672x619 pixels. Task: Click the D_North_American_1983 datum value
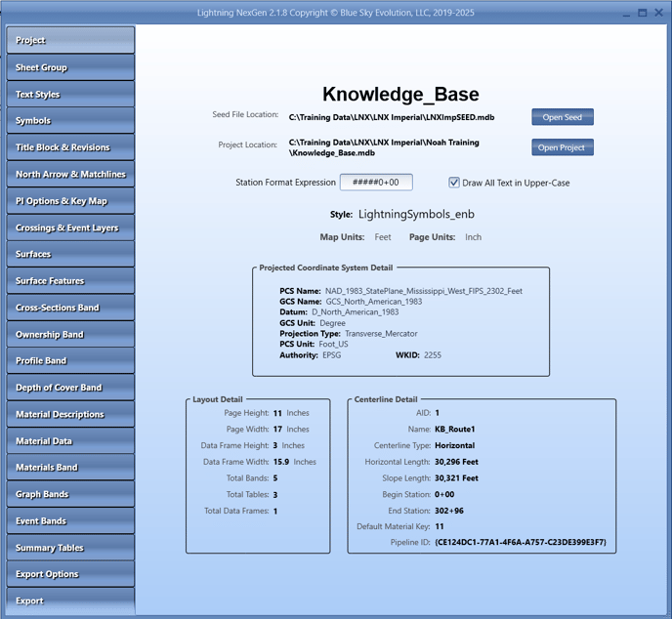tap(355, 312)
